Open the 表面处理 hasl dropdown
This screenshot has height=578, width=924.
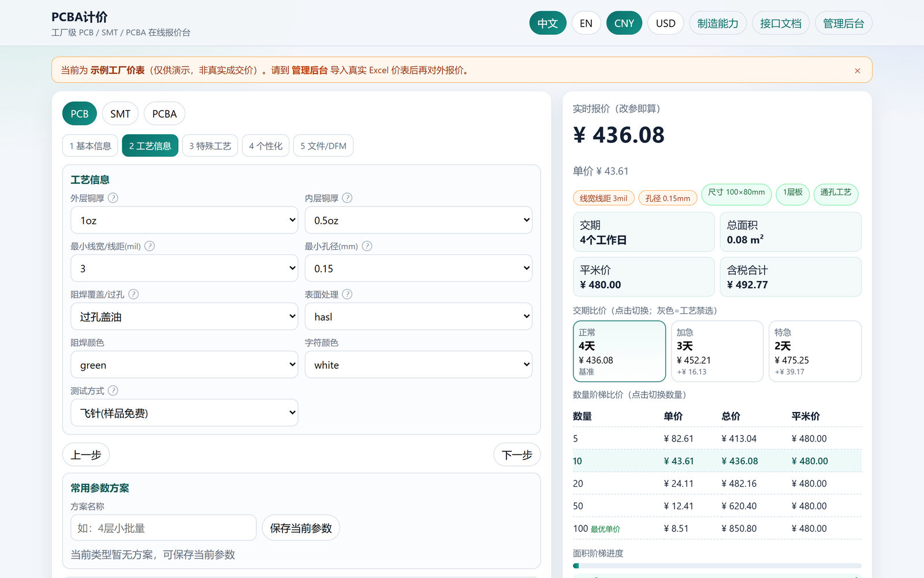419,317
